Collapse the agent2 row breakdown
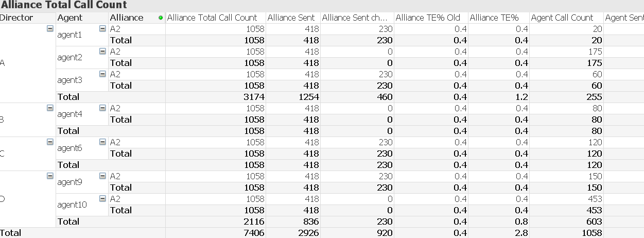Viewport: 644px width, 238px height. (102, 52)
